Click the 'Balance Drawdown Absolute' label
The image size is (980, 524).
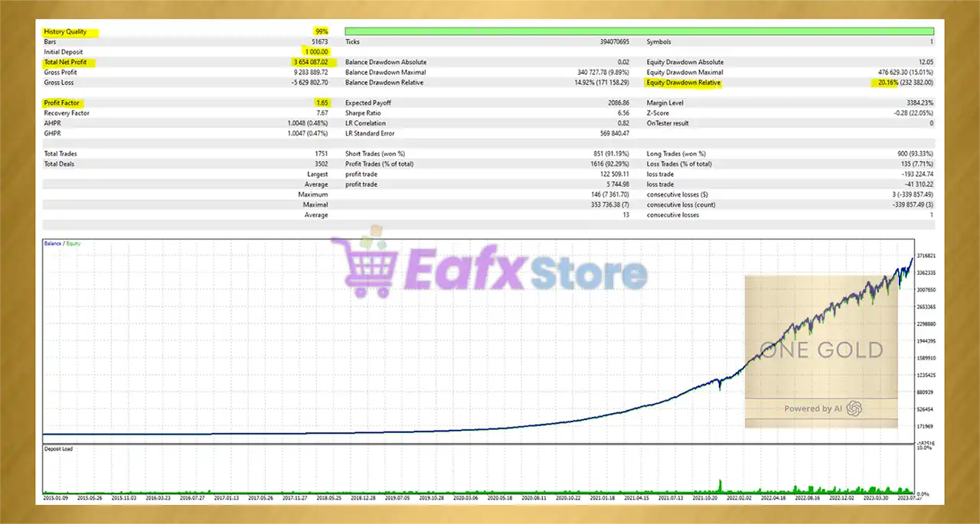coord(387,62)
